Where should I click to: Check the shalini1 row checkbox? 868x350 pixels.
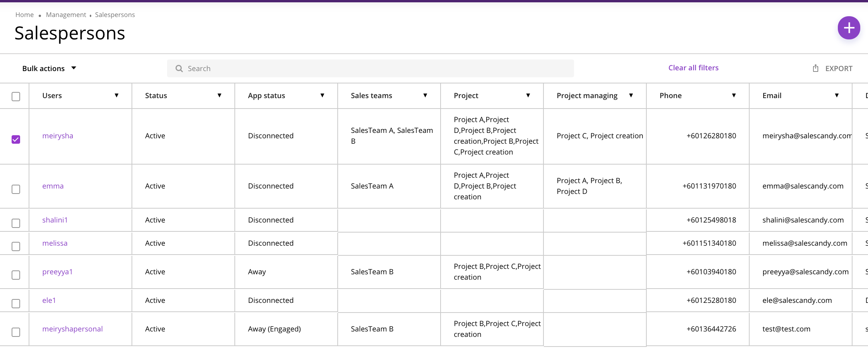tap(16, 223)
